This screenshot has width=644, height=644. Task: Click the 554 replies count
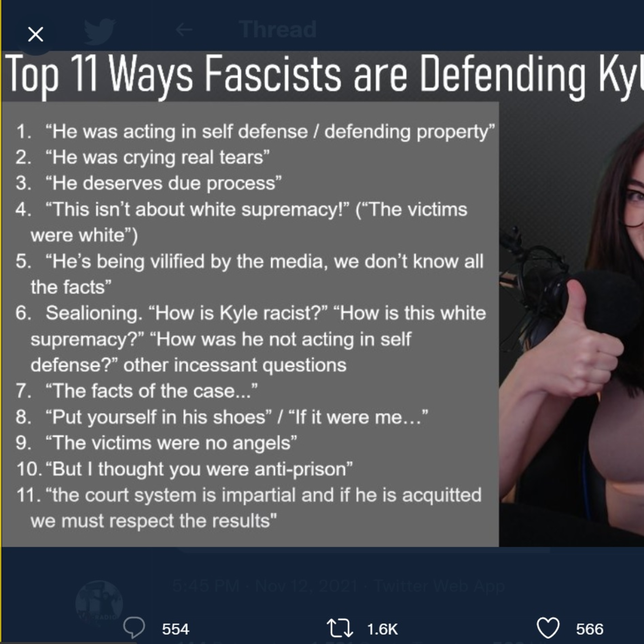176,629
